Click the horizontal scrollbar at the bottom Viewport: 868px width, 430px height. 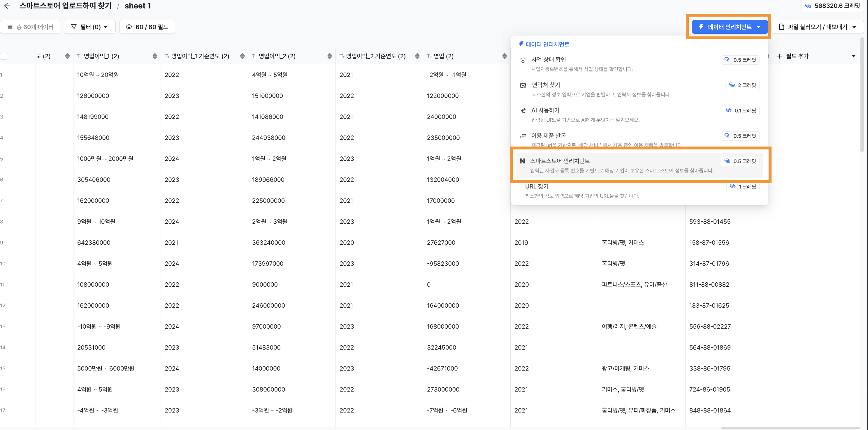click(x=790, y=428)
